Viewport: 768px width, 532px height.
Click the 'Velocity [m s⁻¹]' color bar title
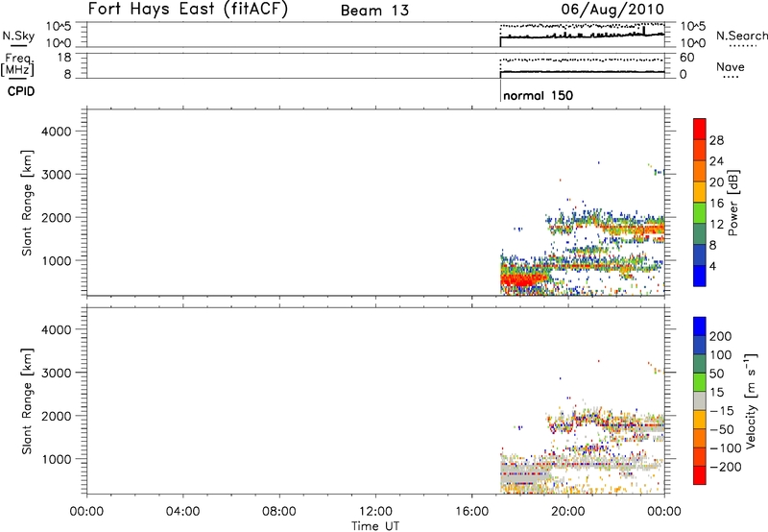[750, 400]
